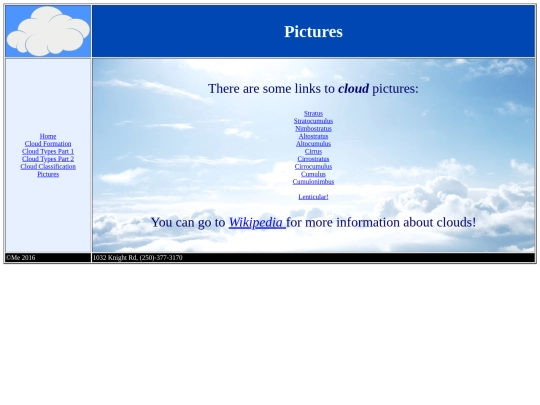This screenshot has width=540, height=405.
Task: View the Cirrocumulus picture link
Action: tap(313, 166)
